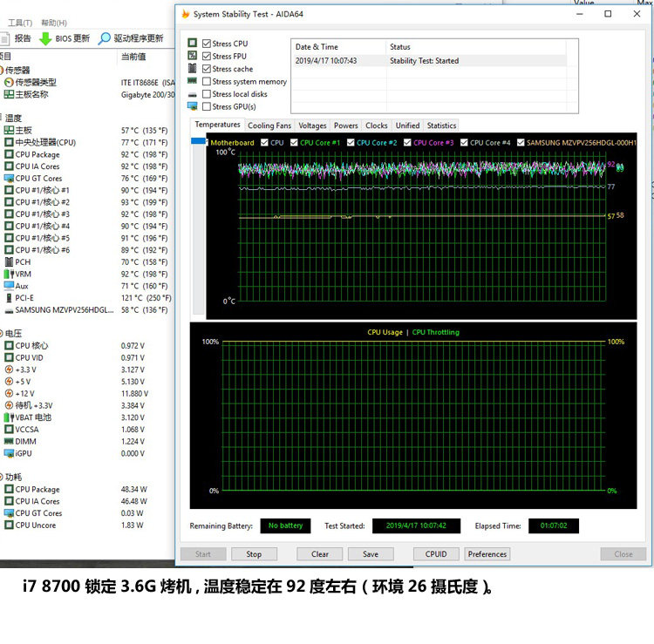The width and height of the screenshot is (654, 644).
Task: Click the Clear button
Action: 319,554
